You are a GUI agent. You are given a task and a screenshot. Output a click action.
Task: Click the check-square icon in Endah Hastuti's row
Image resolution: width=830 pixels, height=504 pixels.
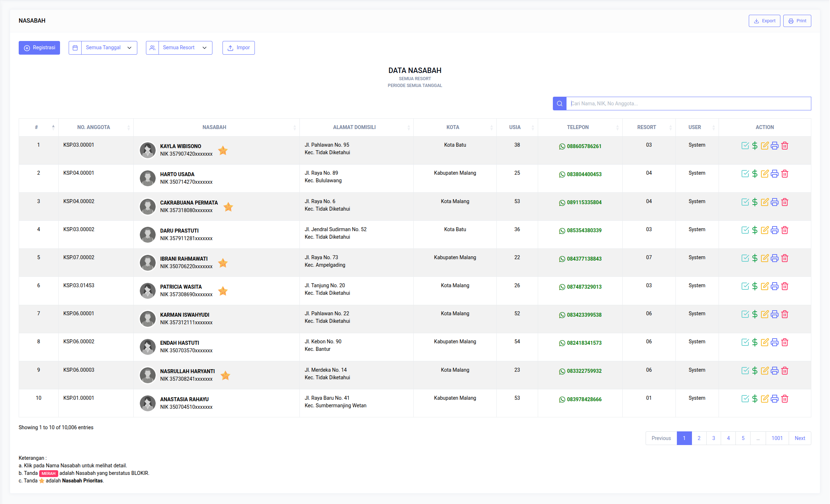pyautogui.click(x=745, y=342)
